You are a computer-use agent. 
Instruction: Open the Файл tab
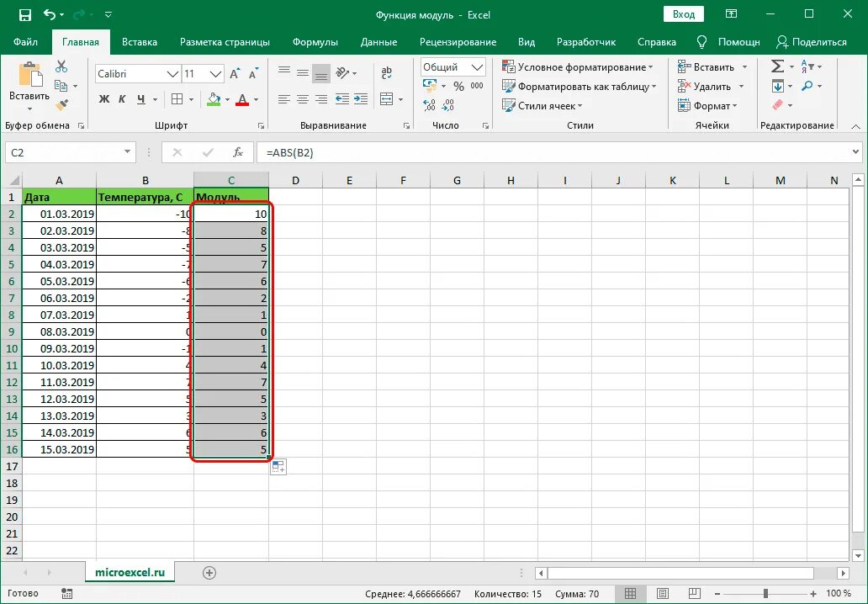pyautogui.click(x=25, y=42)
